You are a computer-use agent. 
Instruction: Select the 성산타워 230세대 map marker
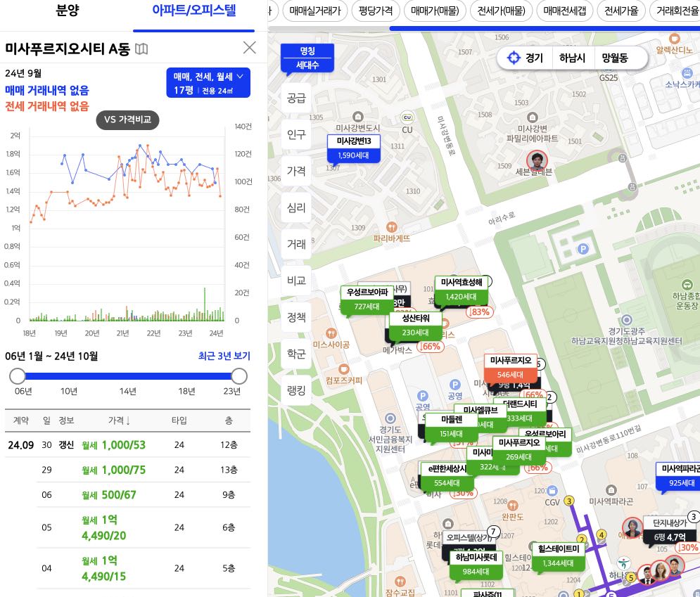pos(415,326)
